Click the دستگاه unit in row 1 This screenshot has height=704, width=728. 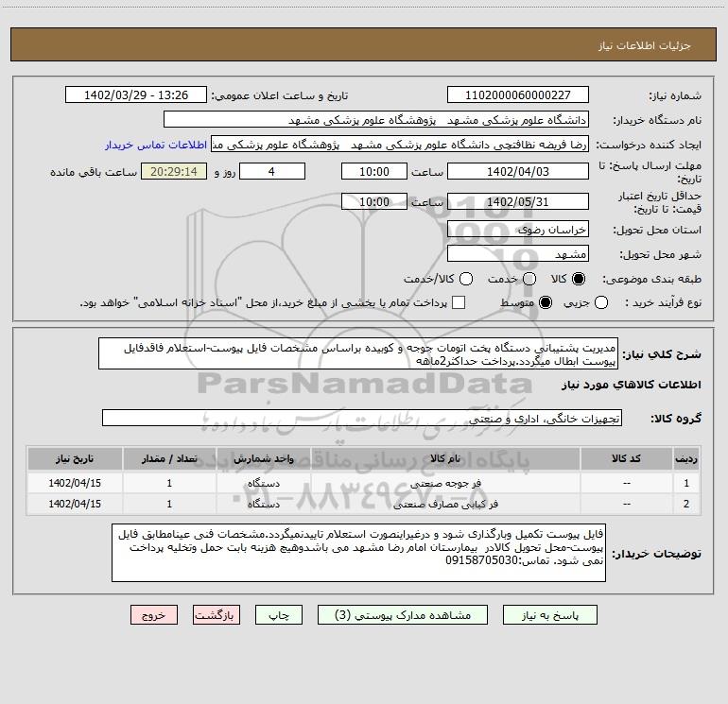(x=263, y=483)
